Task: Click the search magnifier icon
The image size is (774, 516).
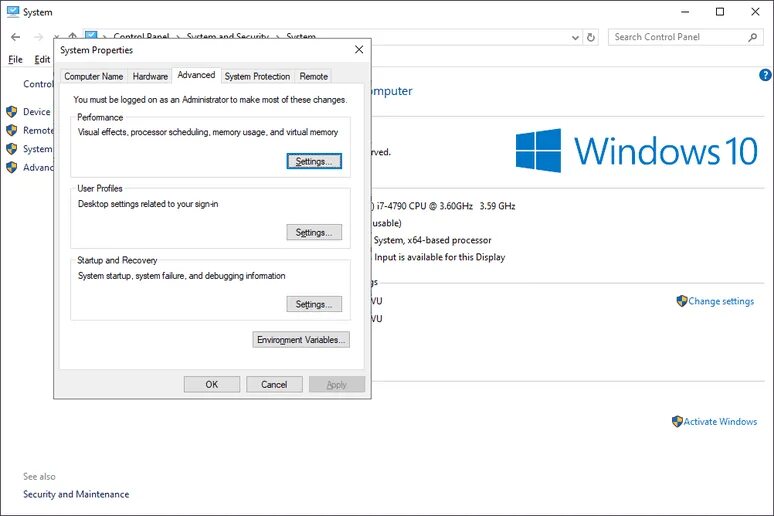Action: click(752, 37)
